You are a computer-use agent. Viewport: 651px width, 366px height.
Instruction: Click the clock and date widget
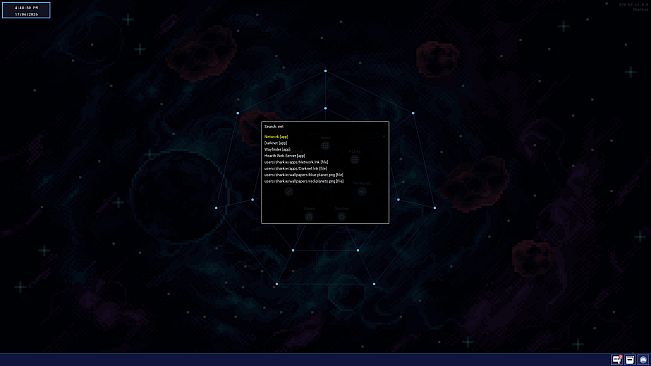click(x=26, y=10)
